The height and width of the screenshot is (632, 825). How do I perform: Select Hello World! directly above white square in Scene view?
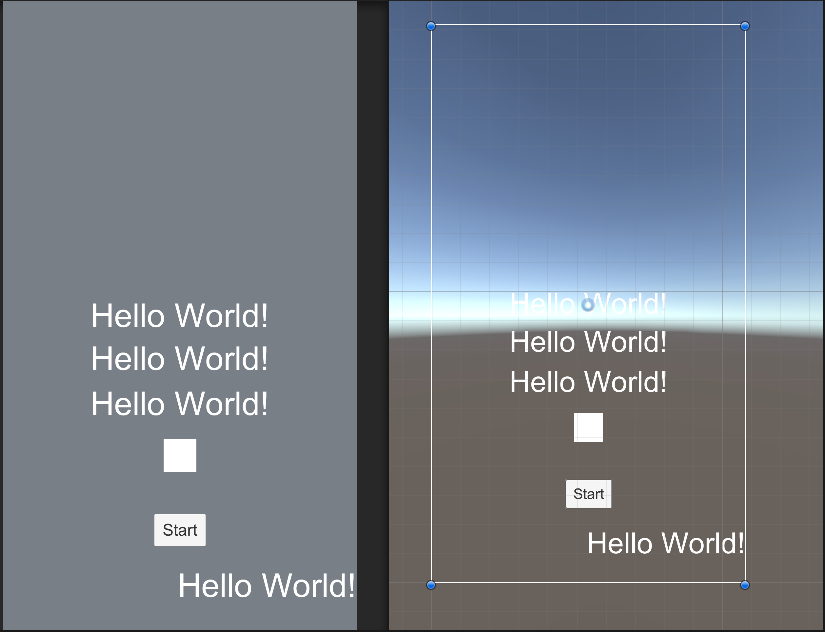[x=588, y=382]
